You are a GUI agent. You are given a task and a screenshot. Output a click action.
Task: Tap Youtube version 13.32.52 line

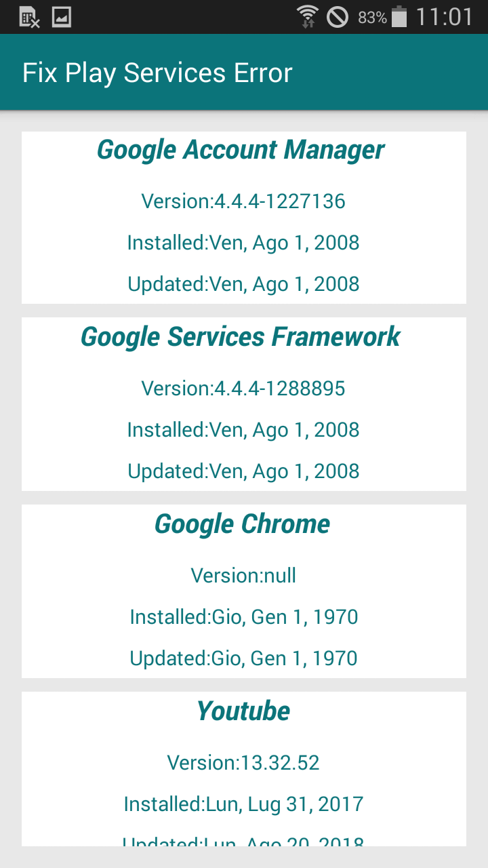click(x=243, y=763)
